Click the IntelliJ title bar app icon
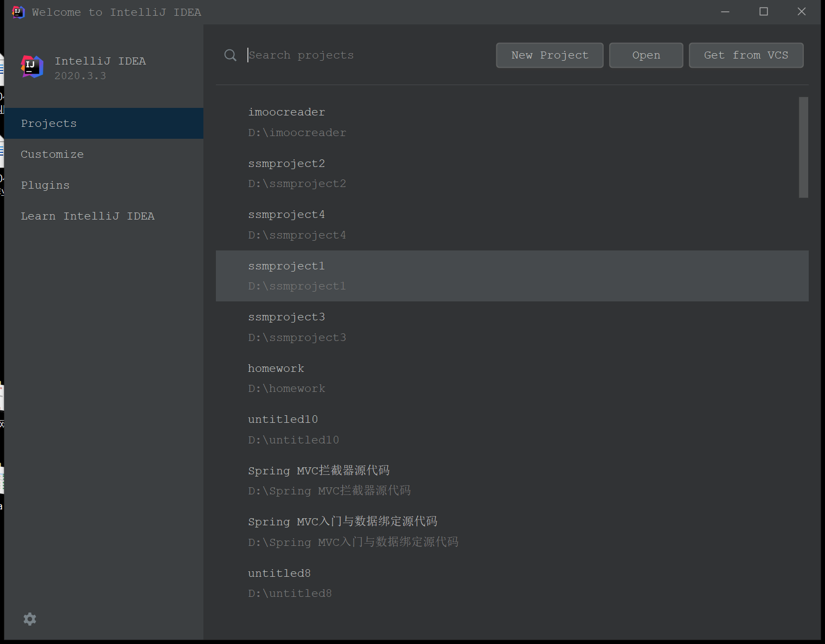Viewport: 825px width, 644px height. pyautogui.click(x=18, y=12)
